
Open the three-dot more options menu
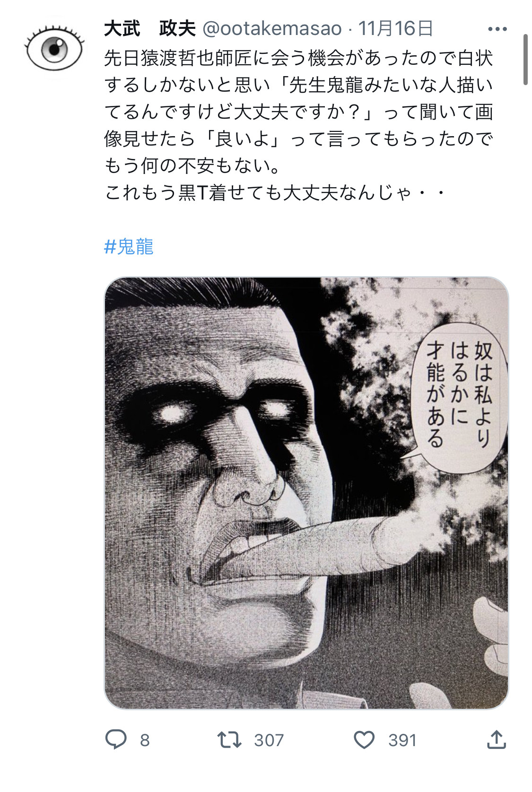pos(497,29)
